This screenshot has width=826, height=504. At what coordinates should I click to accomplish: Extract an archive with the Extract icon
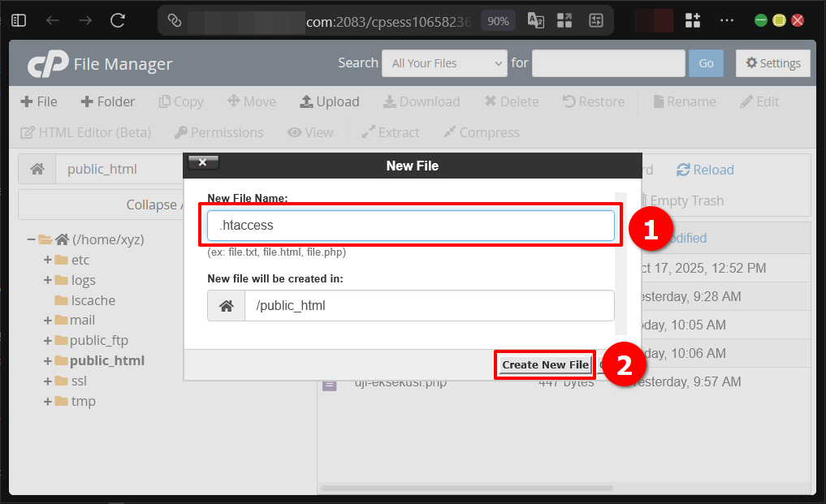click(390, 132)
